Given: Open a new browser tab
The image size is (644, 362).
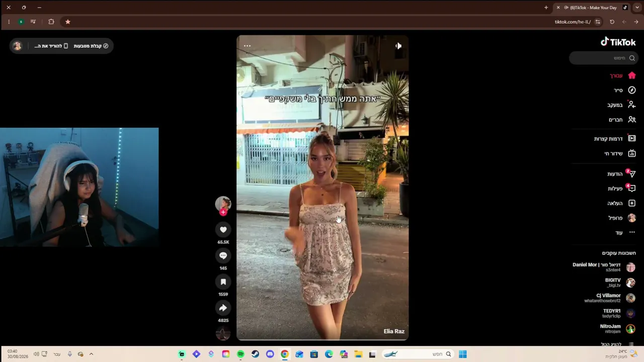Looking at the screenshot, I should click(546, 8).
